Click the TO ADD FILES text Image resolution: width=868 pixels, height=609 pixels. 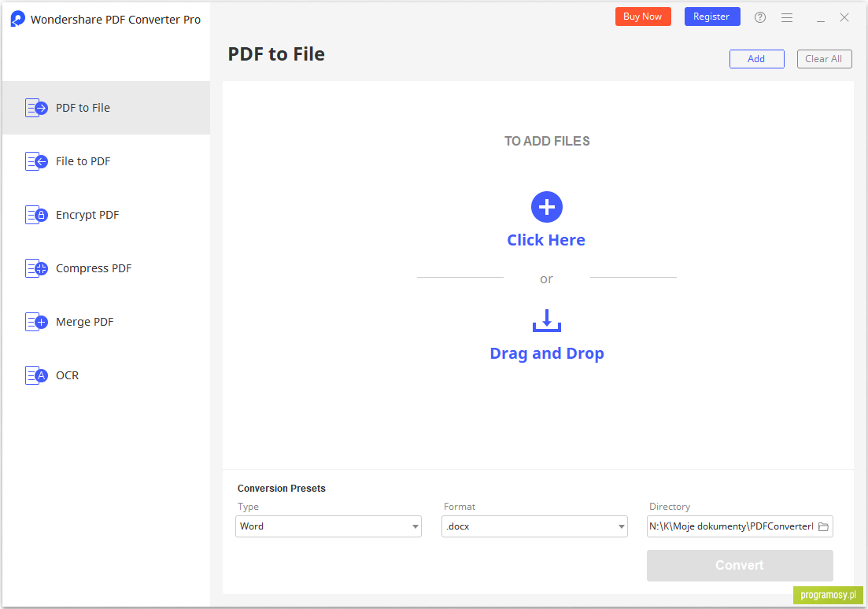coord(547,141)
